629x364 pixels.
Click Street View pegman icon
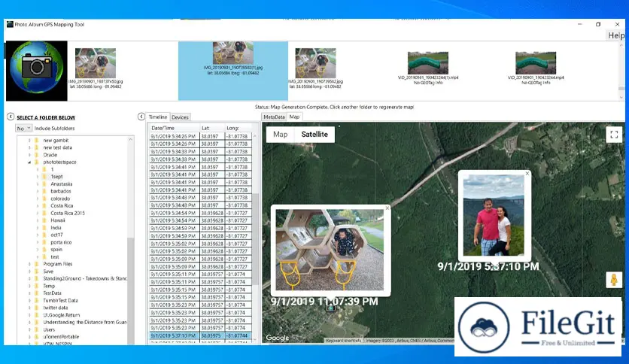[614, 280]
